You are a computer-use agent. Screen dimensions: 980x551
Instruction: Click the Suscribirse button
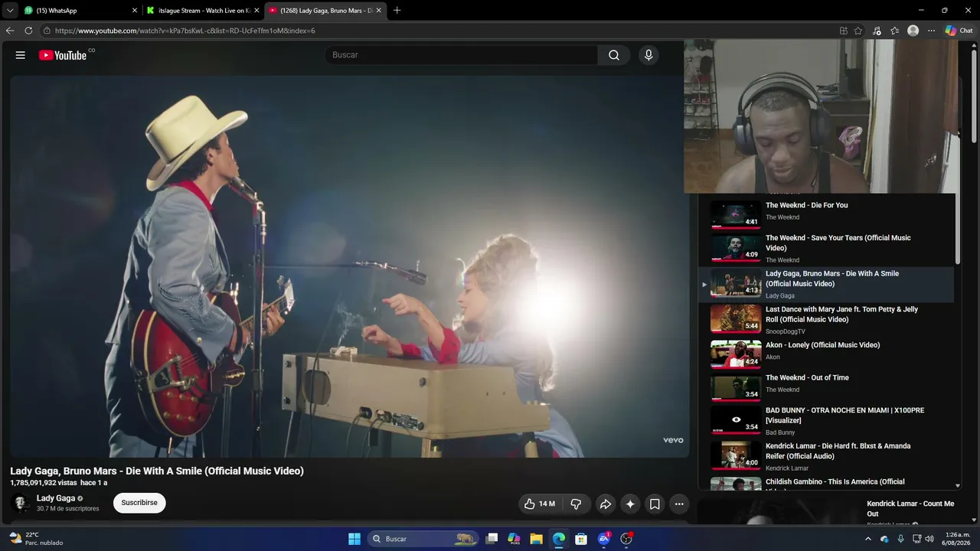(139, 503)
